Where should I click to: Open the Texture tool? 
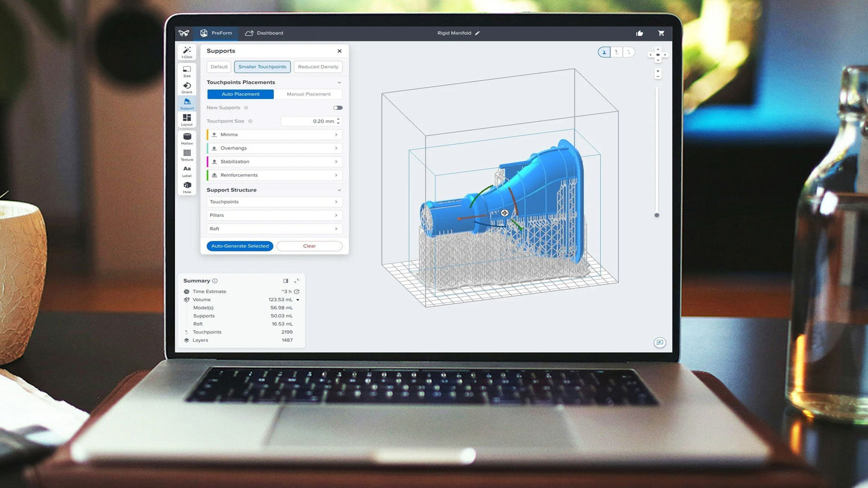186,154
